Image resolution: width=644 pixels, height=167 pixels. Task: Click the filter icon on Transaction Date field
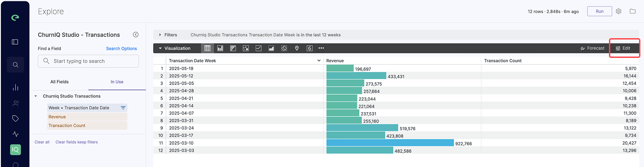coord(123,108)
